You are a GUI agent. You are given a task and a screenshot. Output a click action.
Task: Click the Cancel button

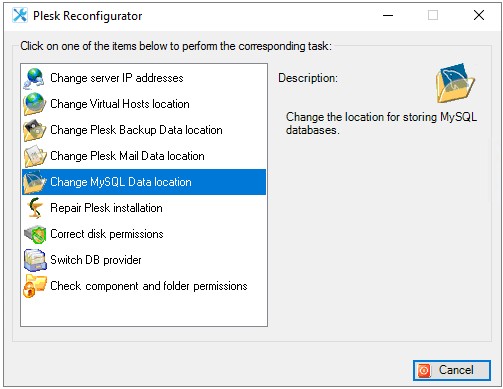coord(452,370)
